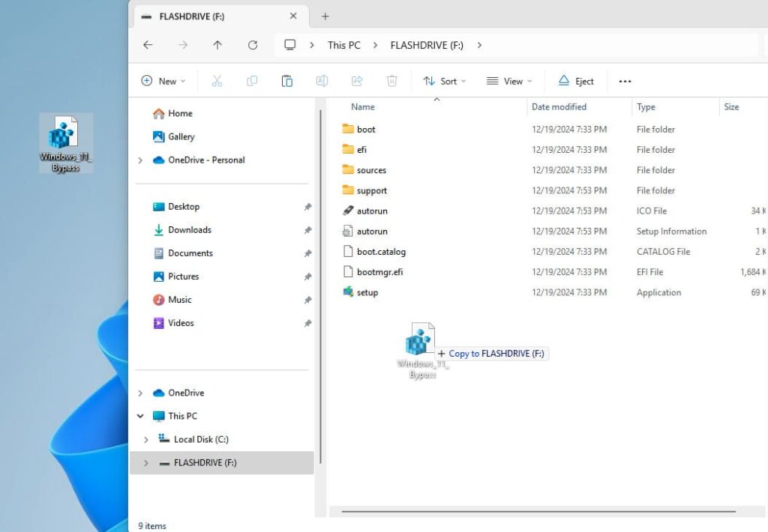Click the Rename icon in toolbar
The width and height of the screenshot is (768, 532).
[x=322, y=81]
